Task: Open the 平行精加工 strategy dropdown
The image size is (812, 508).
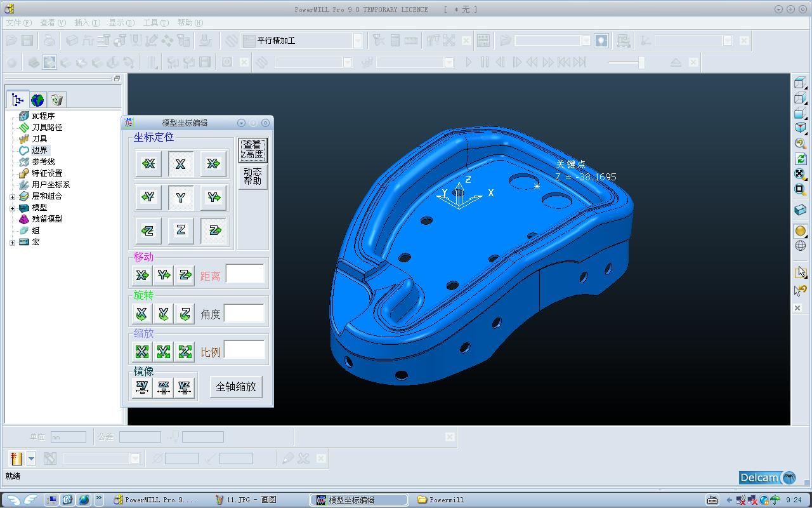Action: (x=358, y=41)
